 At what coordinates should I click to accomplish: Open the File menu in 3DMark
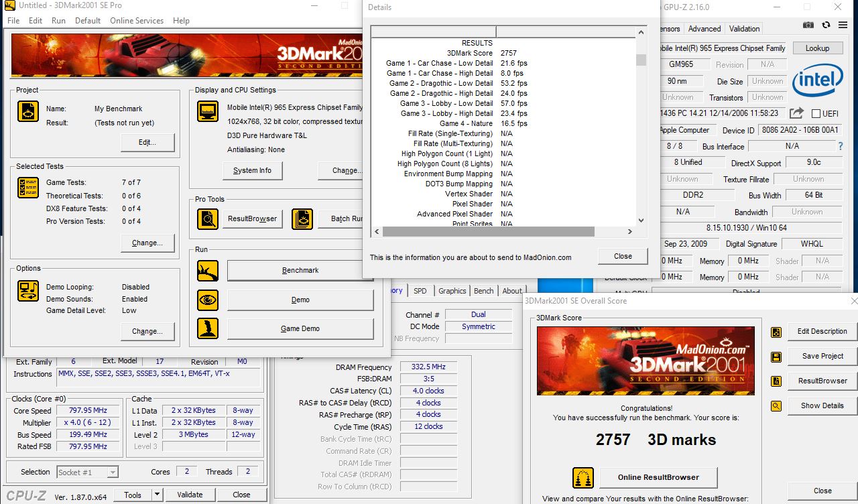click(x=13, y=21)
